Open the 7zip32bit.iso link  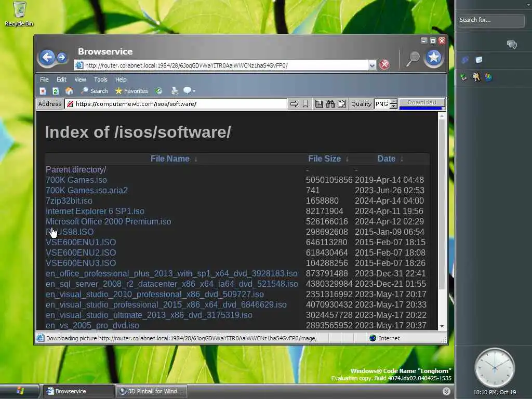pyautogui.click(x=69, y=201)
